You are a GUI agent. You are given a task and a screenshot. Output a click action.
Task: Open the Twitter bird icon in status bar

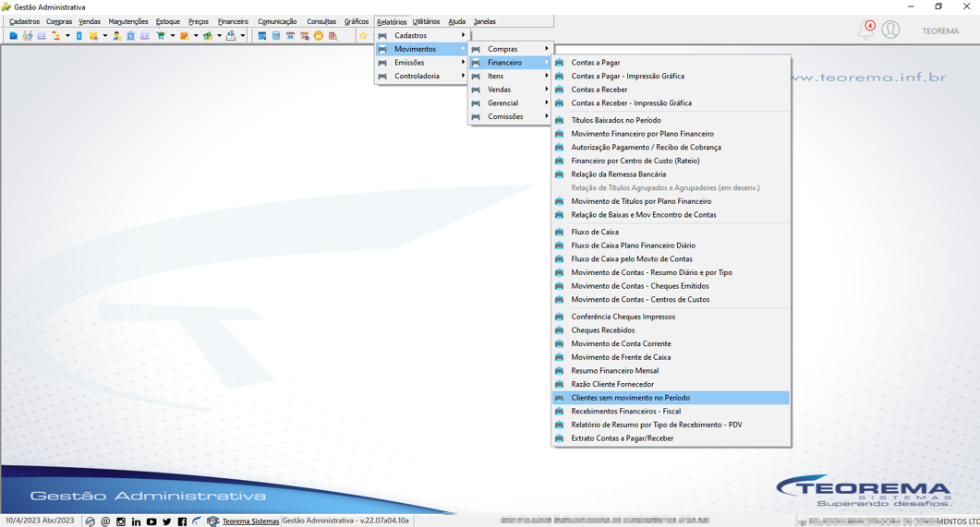click(167, 521)
